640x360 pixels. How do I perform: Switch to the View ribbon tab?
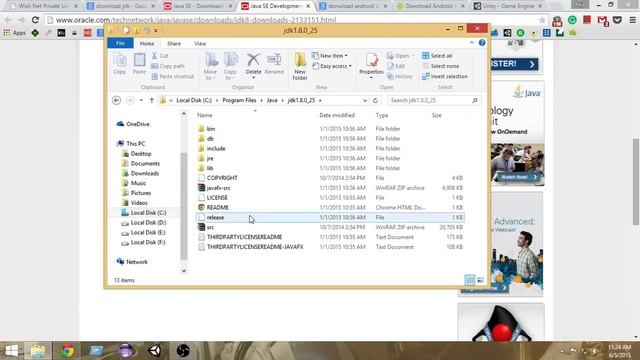[200, 43]
